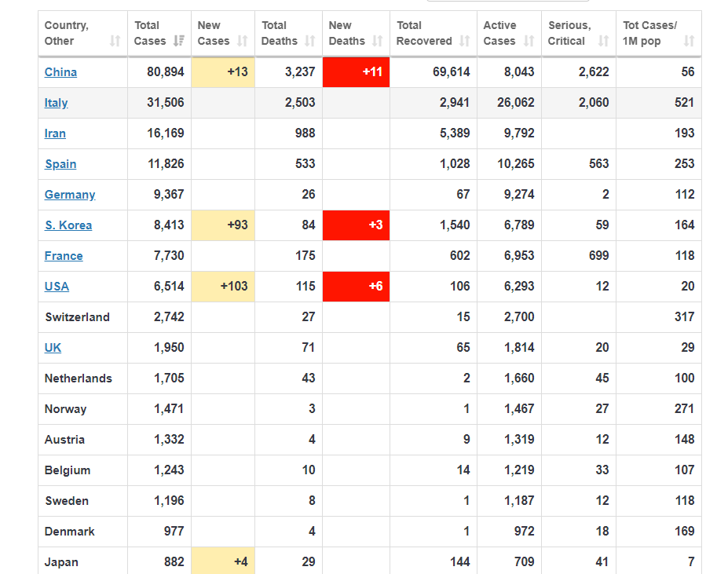Open the China country link
Viewport: 728px width, 574px height.
(60, 72)
